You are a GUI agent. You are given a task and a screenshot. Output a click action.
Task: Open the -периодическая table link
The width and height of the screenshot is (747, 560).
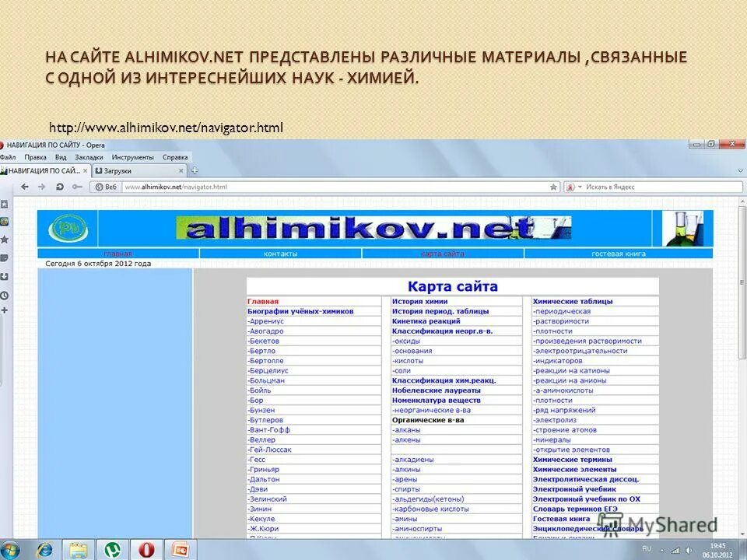click(562, 311)
